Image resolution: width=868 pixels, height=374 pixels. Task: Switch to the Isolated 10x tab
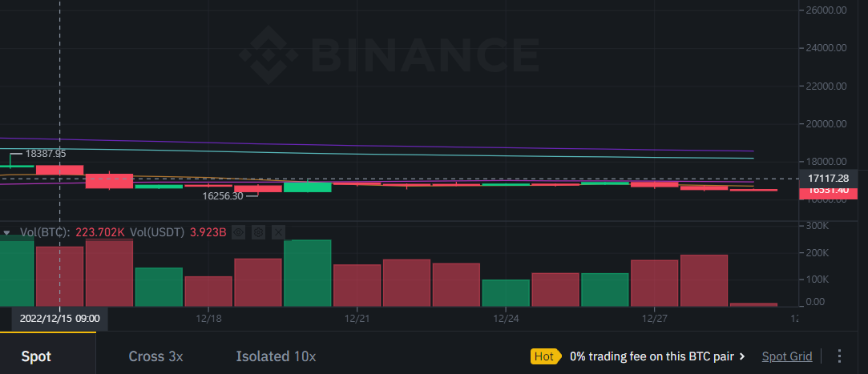(276, 356)
